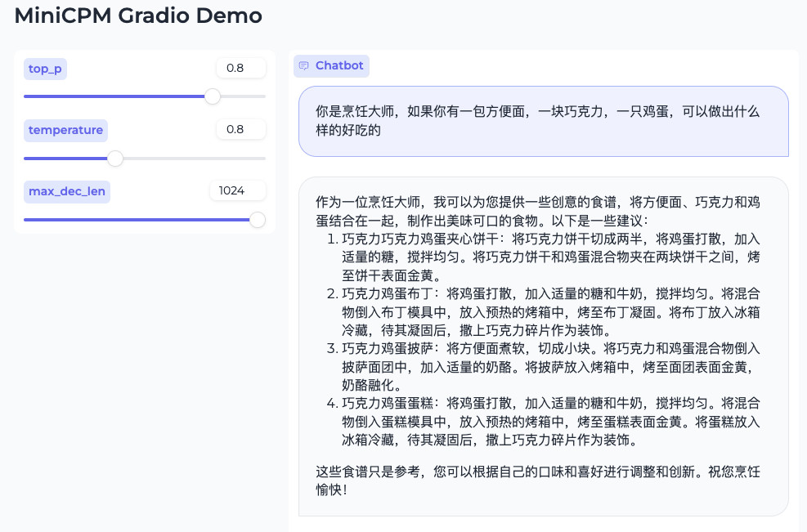
Task: Click the max_dec_len field showing 1024
Action: click(238, 190)
